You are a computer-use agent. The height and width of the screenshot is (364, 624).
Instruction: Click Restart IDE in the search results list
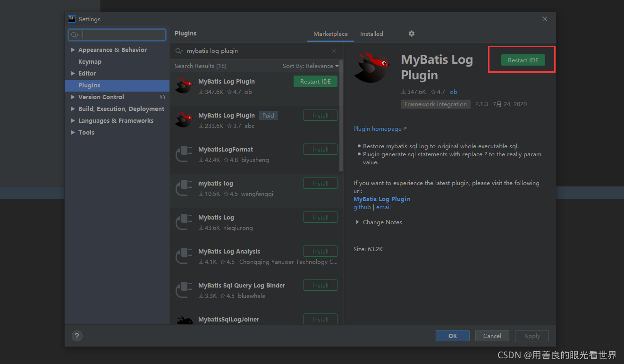click(x=315, y=81)
